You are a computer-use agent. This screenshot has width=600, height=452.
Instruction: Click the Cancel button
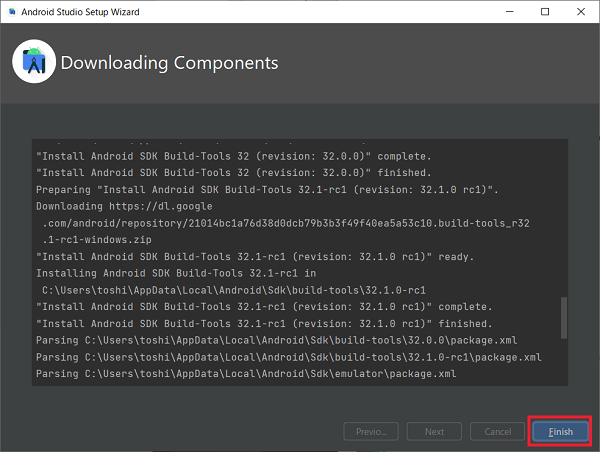(x=497, y=431)
